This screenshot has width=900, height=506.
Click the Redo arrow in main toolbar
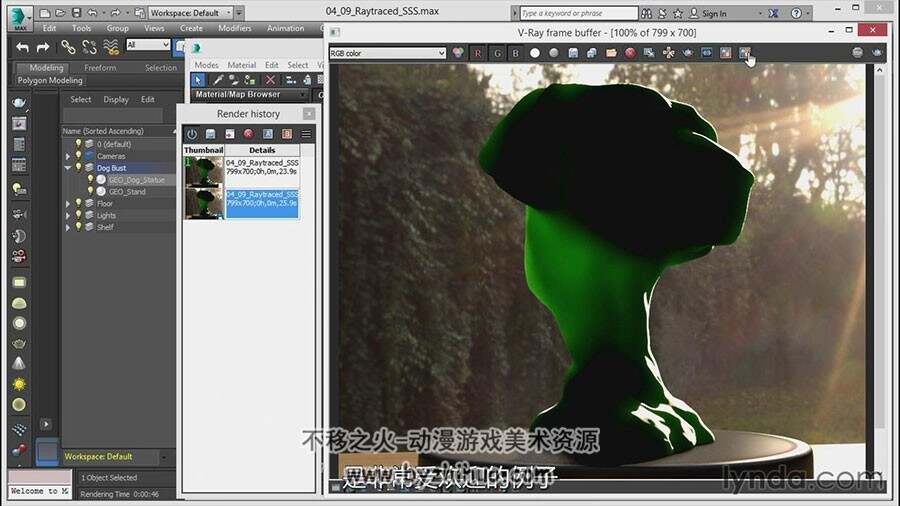43,48
